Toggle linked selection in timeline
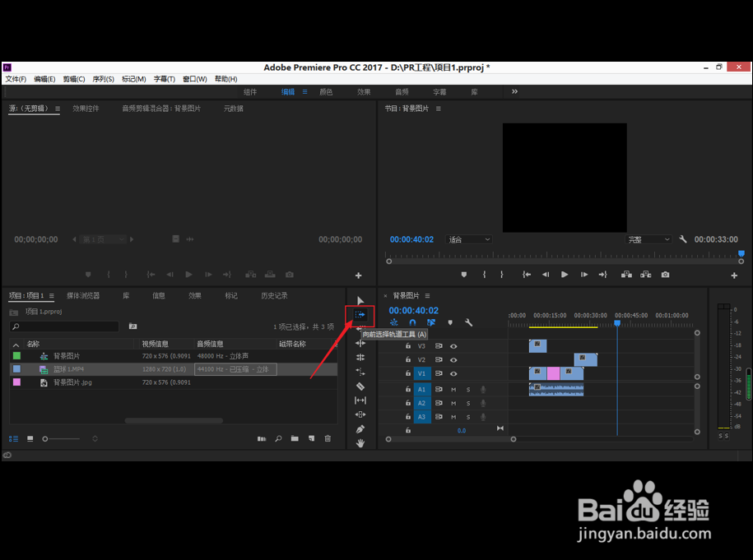The width and height of the screenshot is (753, 560). (x=431, y=323)
